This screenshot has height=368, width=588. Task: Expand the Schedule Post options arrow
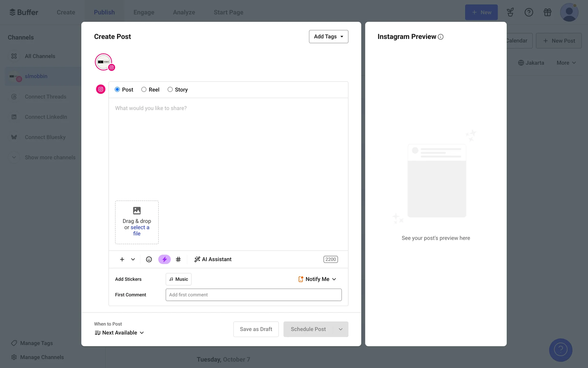(341, 329)
